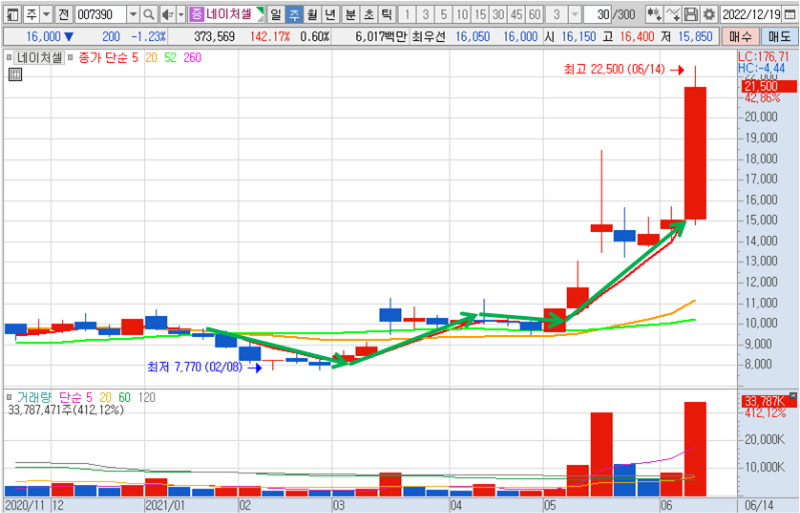Switch to 분 minute chart
Screen dimensions: 800x513
(351, 14)
